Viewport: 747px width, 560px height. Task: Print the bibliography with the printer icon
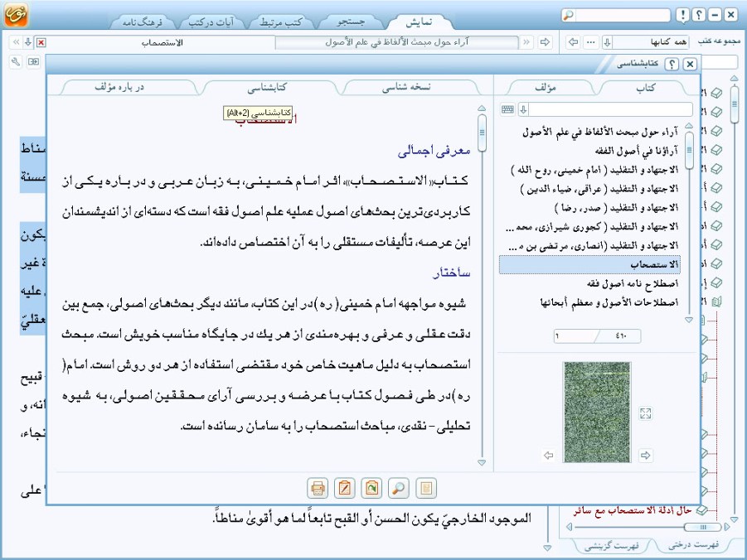[x=318, y=488]
